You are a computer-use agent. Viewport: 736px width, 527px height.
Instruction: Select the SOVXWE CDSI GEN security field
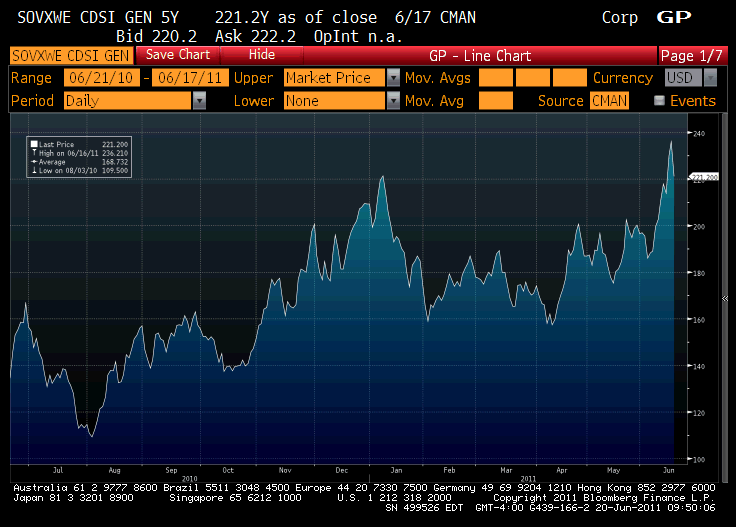pyautogui.click(x=71, y=56)
